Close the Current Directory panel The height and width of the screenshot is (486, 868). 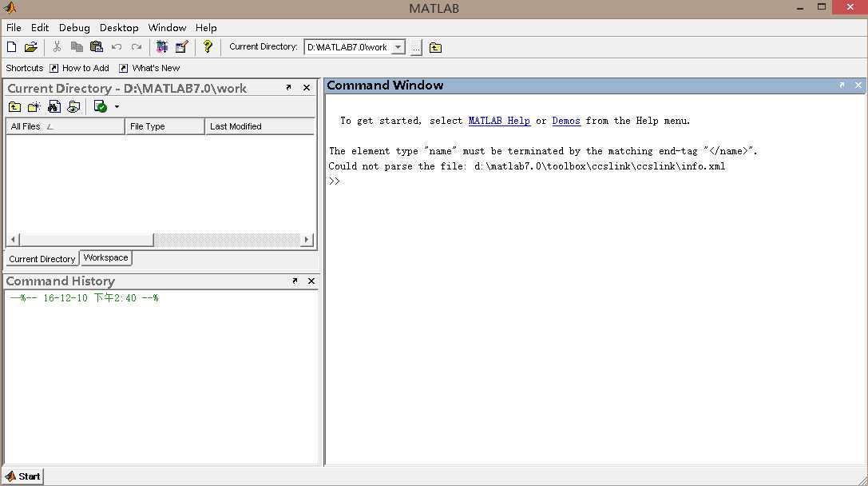pos(307,88)
